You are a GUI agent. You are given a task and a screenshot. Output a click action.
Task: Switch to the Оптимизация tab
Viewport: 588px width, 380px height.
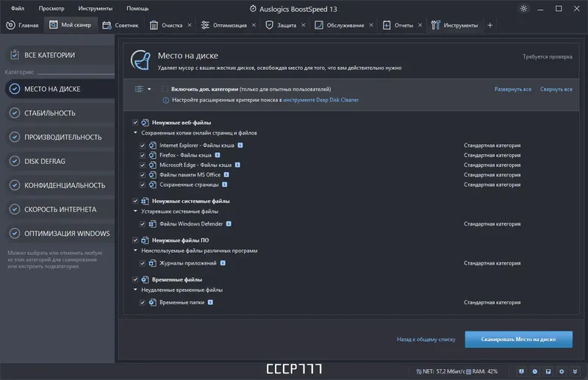[229, 25]
